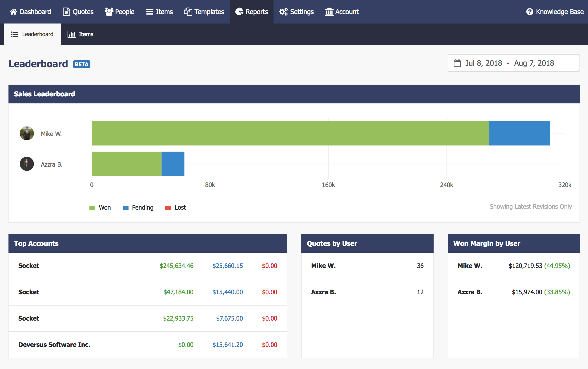Open the Jul 8 – Aug 7 date range picker
The width and height of the screenshot is (588, 369).
(x=513, y=63)
